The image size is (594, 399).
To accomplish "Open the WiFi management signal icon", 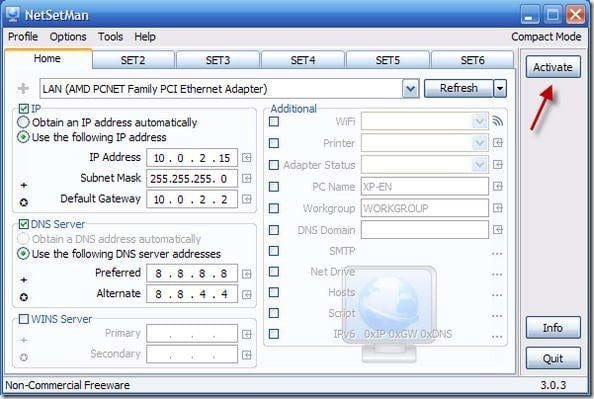I will click(498, 121).
